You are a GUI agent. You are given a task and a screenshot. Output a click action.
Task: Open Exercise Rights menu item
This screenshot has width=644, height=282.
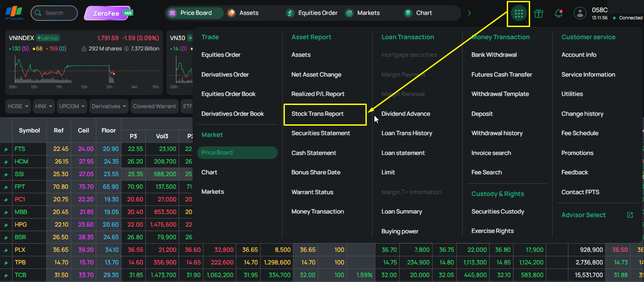tap(492, 231)
